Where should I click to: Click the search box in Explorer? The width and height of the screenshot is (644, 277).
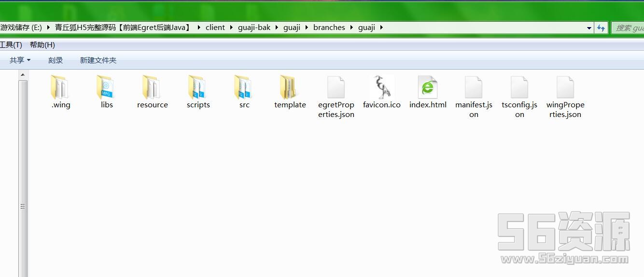628,28
